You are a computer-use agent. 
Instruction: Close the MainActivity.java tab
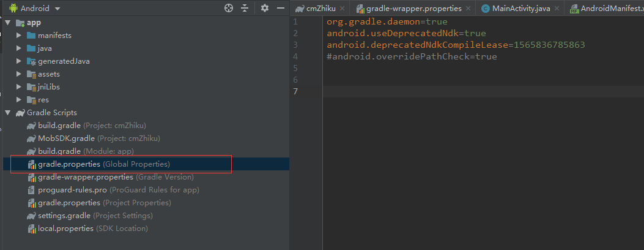pyautogui.click(x=557, y=8)
